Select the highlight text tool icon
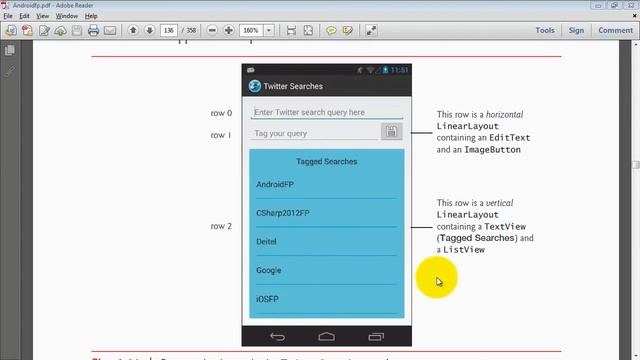Screen dimensions: 640x360 tap(348, 30)
